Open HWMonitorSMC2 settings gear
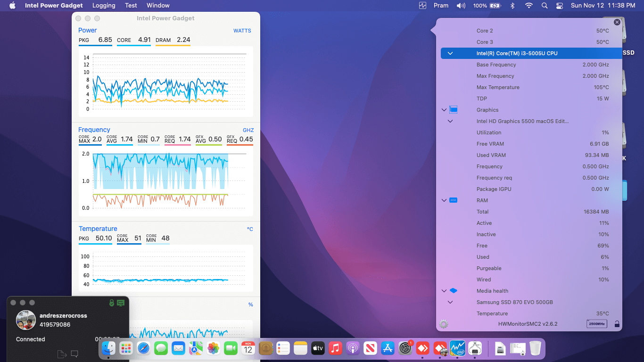 point(443,324)
